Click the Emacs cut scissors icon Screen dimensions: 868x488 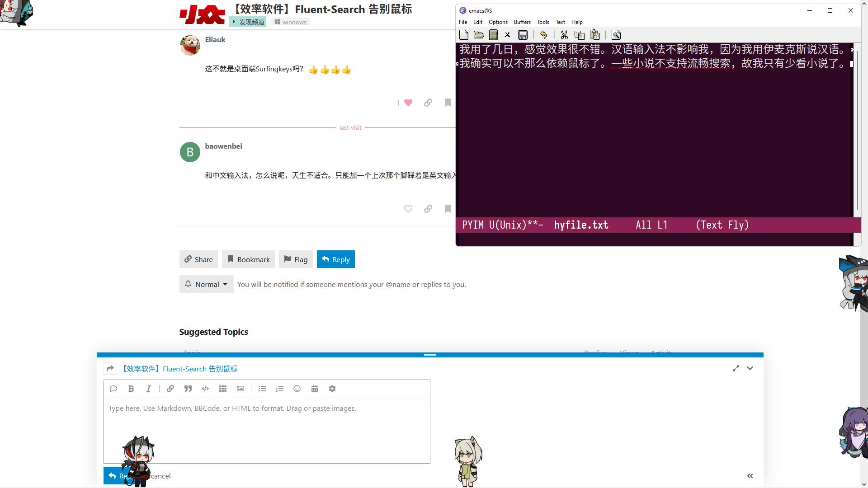[564, 35]
